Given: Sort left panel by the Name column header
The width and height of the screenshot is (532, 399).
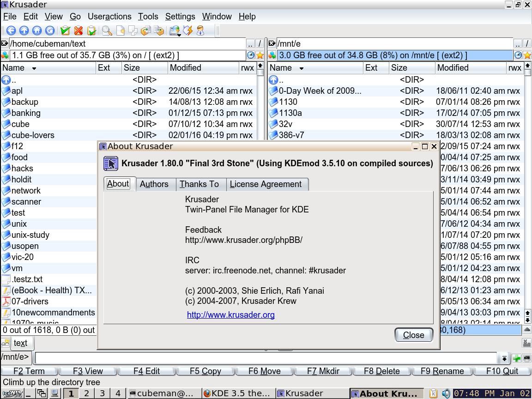Looking at the screenshot, I should click(x=48, y=68).
